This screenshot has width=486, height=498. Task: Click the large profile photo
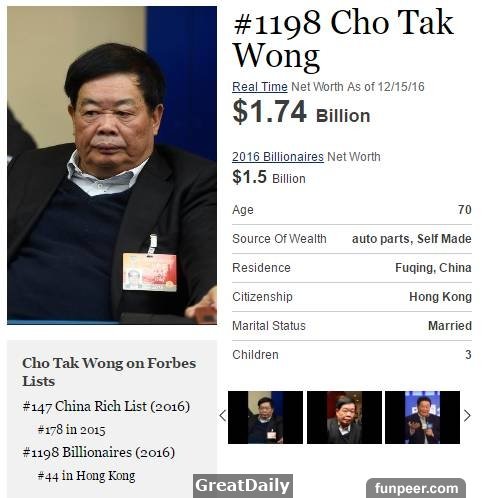pyautogui.click(x=112, y=165)
